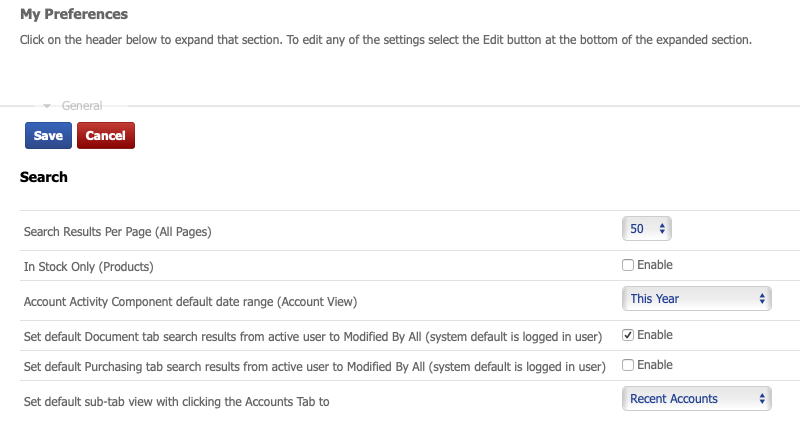Click In Stock Only (Products) label text
Image resolution: width=800 pixels, height=430 pixels.
[x=89, y=267]
